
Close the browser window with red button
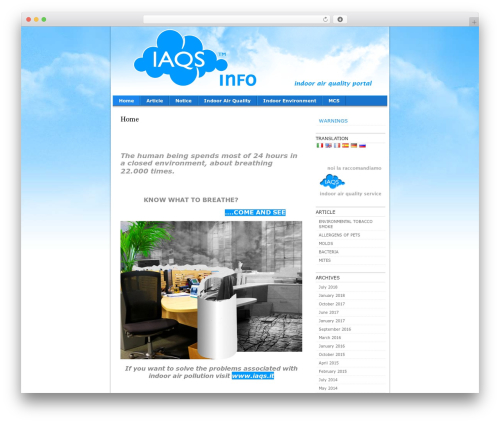point(29,19)
